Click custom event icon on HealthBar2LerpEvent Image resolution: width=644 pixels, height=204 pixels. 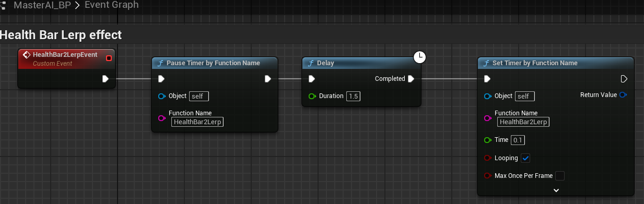click(26, 54)
